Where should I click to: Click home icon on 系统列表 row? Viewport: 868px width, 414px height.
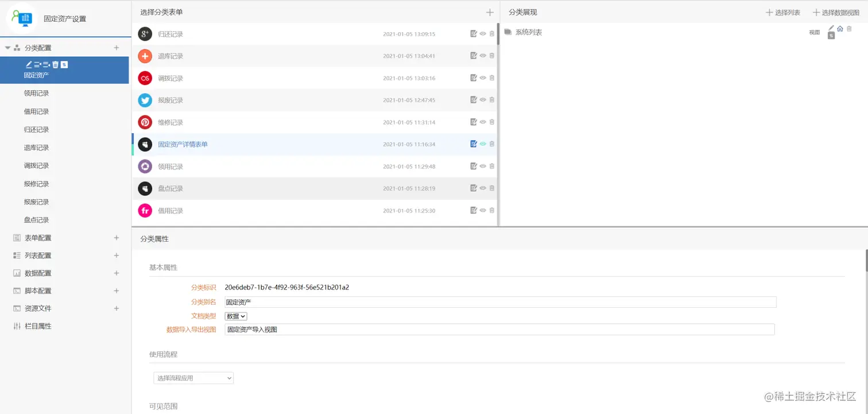click(x=840, y=29)
